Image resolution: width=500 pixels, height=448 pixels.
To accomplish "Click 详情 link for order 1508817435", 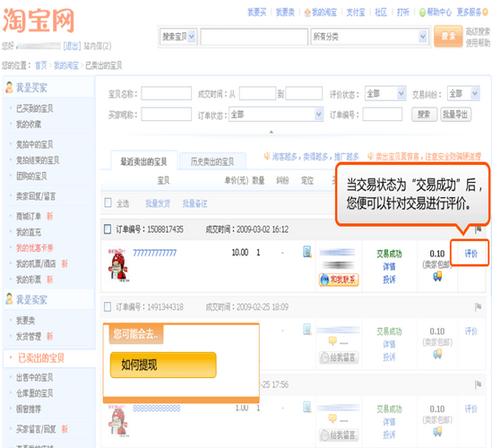I will [x=389, y=266].
